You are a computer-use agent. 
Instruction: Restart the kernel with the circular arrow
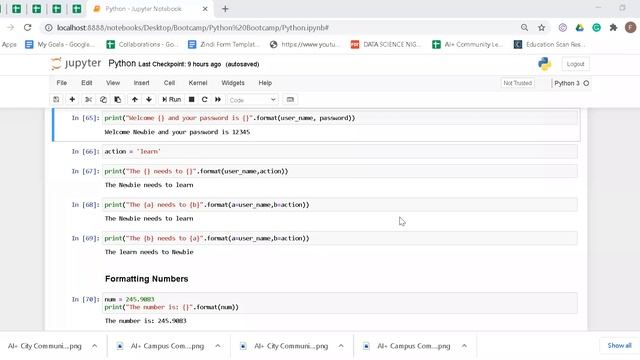pyautogui.click(x=204, y=100)
